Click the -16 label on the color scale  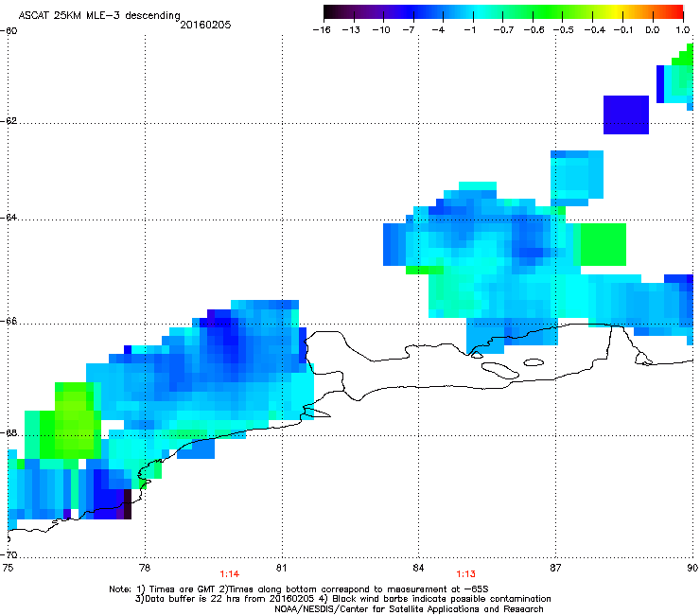322,30
